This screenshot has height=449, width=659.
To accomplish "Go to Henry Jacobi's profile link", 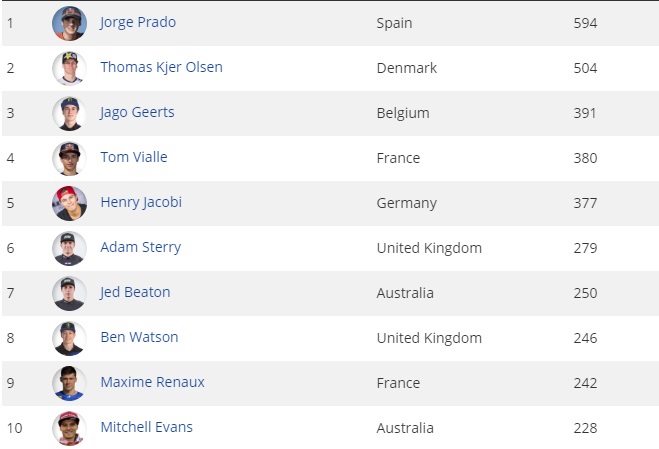I will tap(141, 202).
